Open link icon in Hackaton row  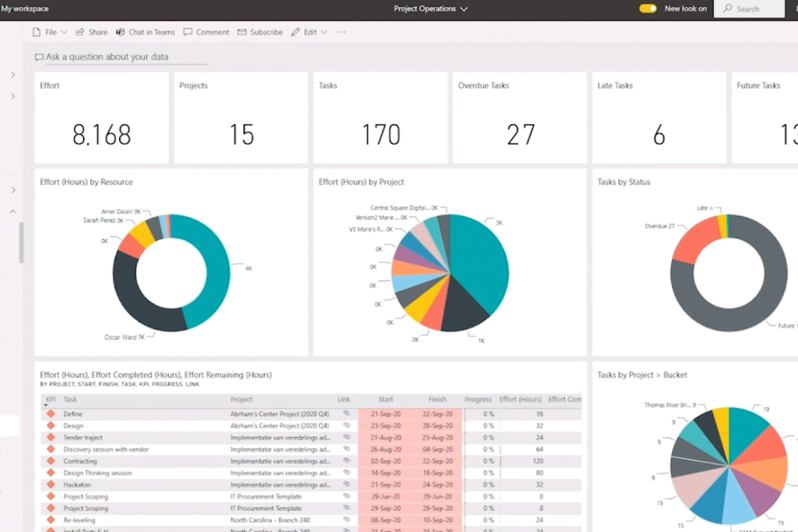tap(346, 484)
